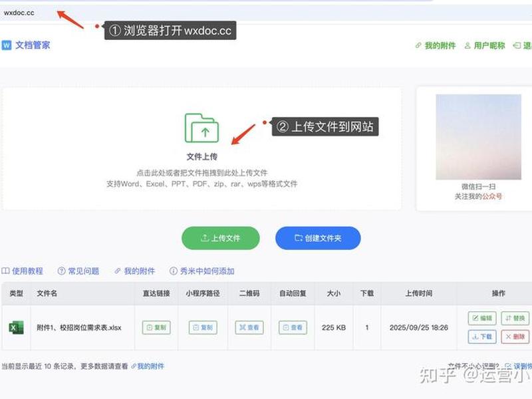The image size is (532, 399).
Task: Open the 常见问题 link
Action: [78, 271]
